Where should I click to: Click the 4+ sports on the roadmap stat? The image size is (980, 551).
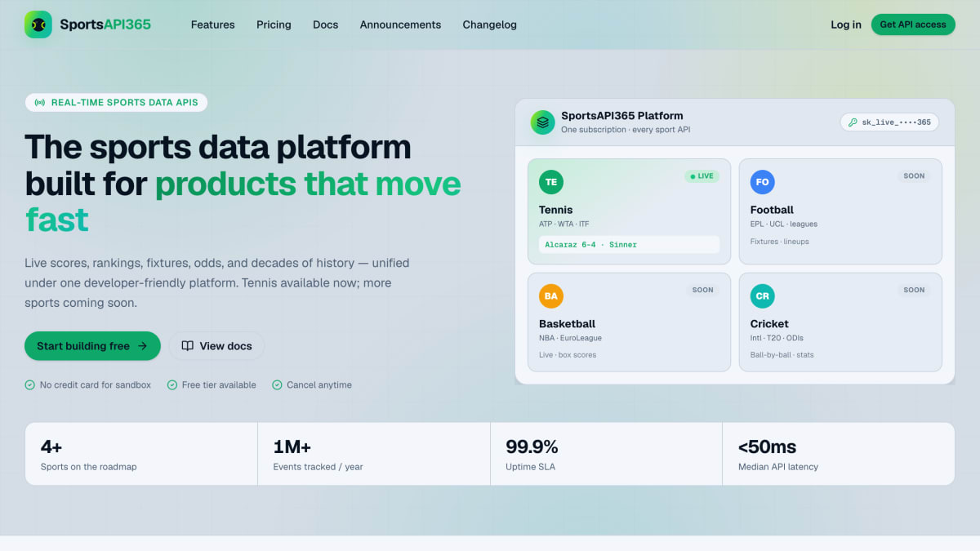(x=141, y=454)
